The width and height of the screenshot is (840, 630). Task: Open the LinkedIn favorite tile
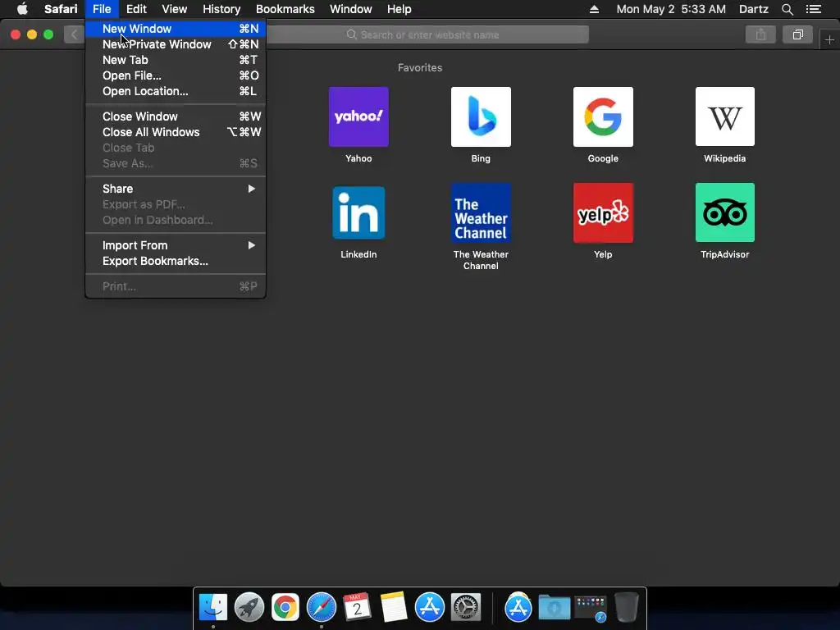point(358,212)
